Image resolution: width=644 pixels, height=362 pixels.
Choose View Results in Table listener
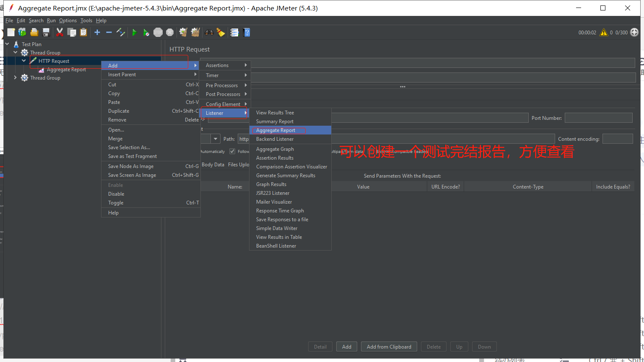(x=291, y=237)
